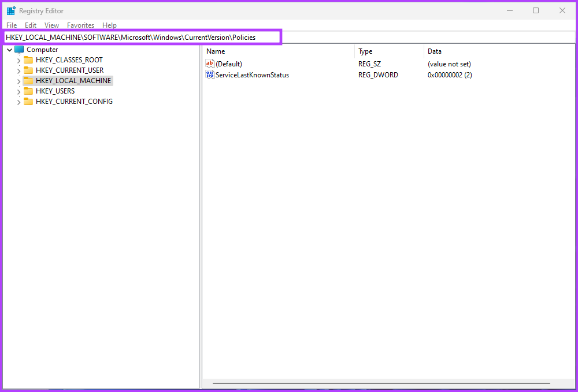
Task: Select the HKEY_CURRENT_CONFIG tree item
Action: tap(74, 102)
